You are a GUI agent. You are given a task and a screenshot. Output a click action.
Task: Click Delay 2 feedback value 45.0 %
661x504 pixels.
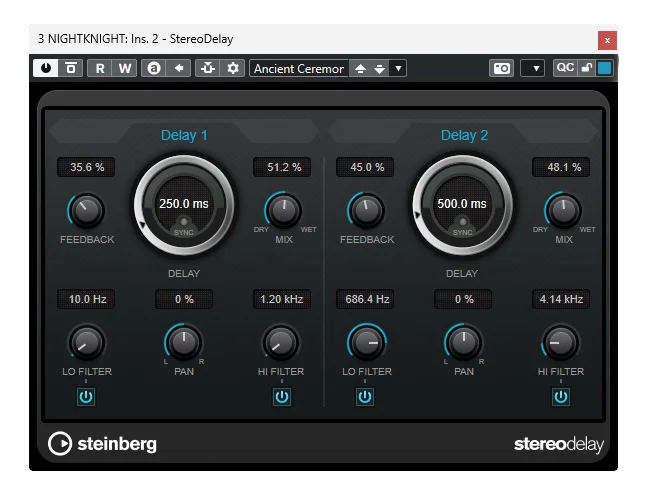(x=366, y=167)
